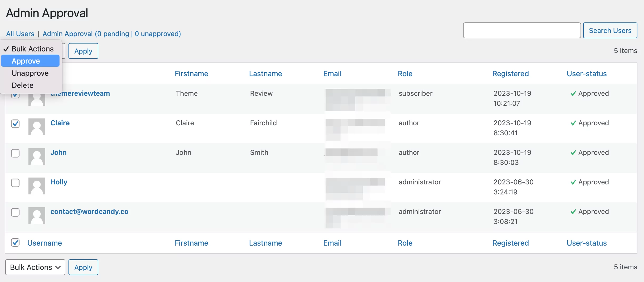Sort by Firstname column header
Viewport: 644px width, 282px height.
click(x=191, y=74)
